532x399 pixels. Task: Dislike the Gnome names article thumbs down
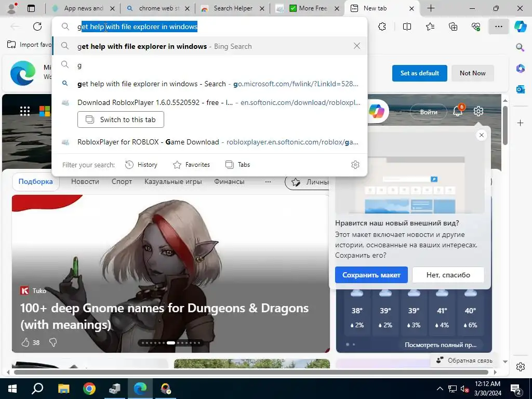[x=53, y=342]
